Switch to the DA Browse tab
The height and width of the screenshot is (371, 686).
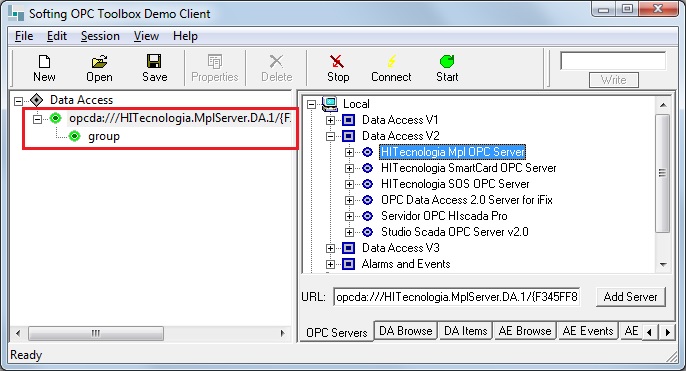point(406,331)
